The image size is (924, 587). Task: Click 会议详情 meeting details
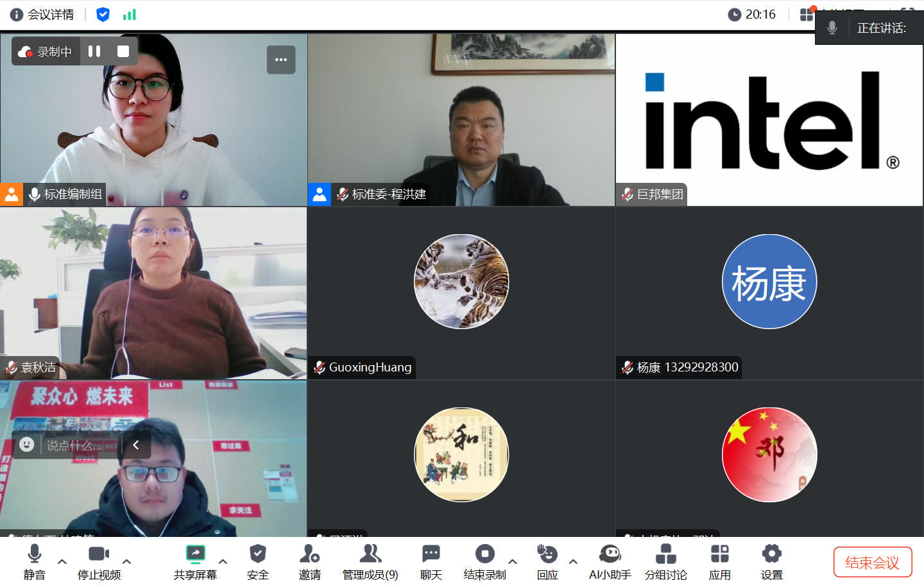pyautogui.click(x=42, y=15)
